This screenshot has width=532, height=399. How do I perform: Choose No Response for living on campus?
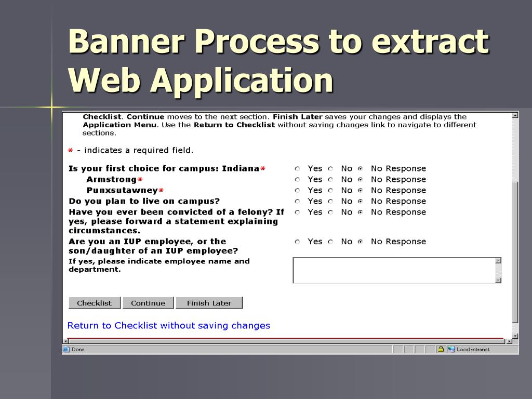pos(361,201)
